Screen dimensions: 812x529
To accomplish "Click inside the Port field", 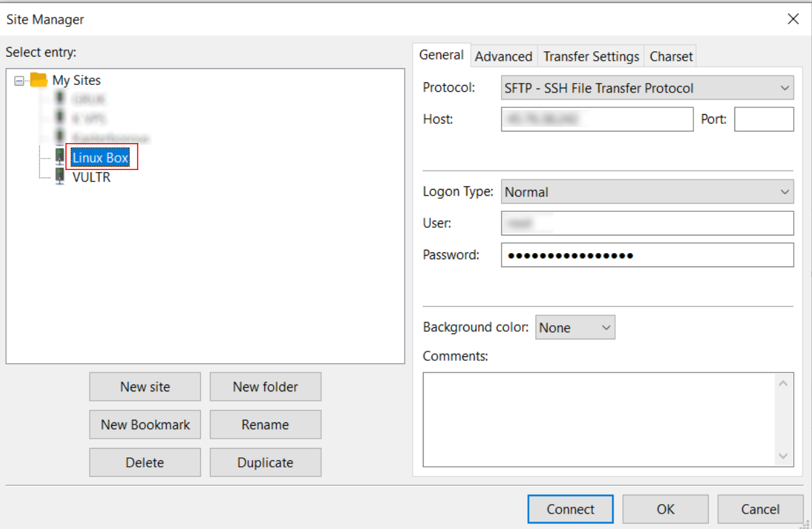I will coord(763,119).
